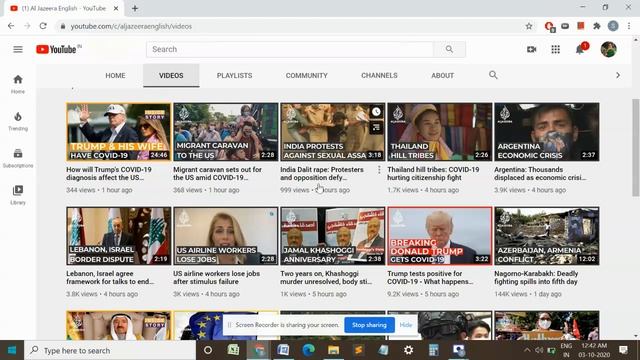
Task: Click the address bar URL
Action: 131,26
